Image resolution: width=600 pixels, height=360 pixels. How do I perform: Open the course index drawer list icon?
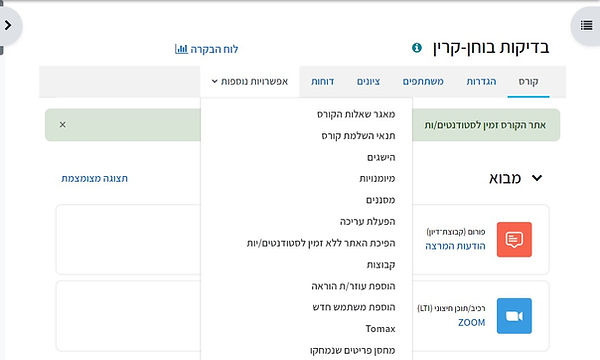click(x=586, y=26)
